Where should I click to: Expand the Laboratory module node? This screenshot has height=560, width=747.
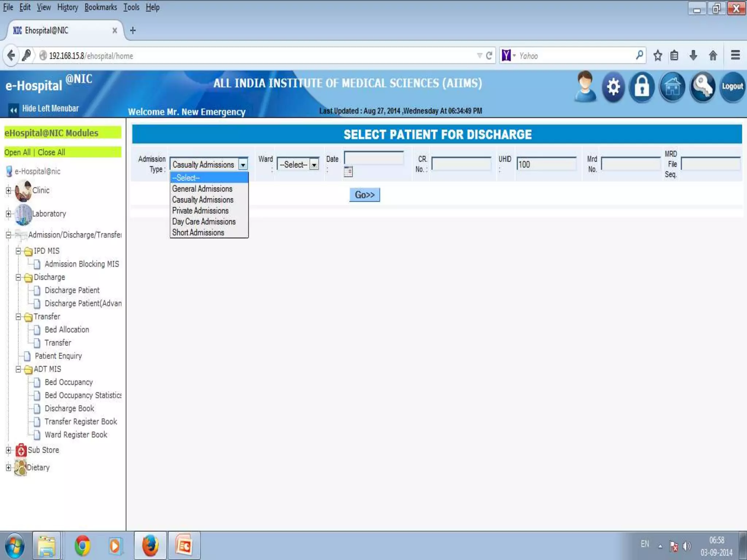(x=8, y=214)
